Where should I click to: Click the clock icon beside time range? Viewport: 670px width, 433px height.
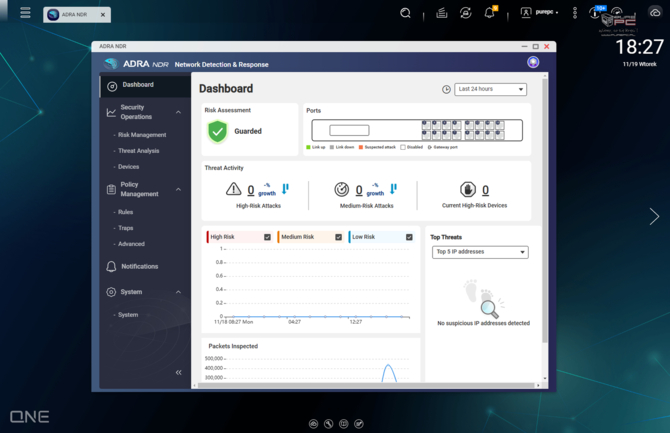pyautogui.click(x=446, y=89)
